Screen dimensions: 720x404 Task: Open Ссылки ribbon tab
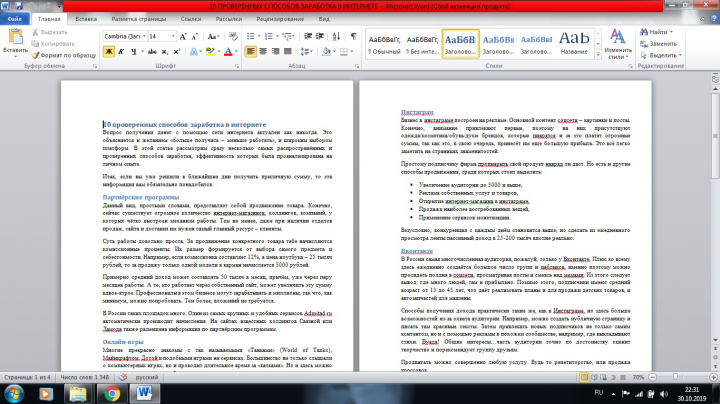pos(191,19)
